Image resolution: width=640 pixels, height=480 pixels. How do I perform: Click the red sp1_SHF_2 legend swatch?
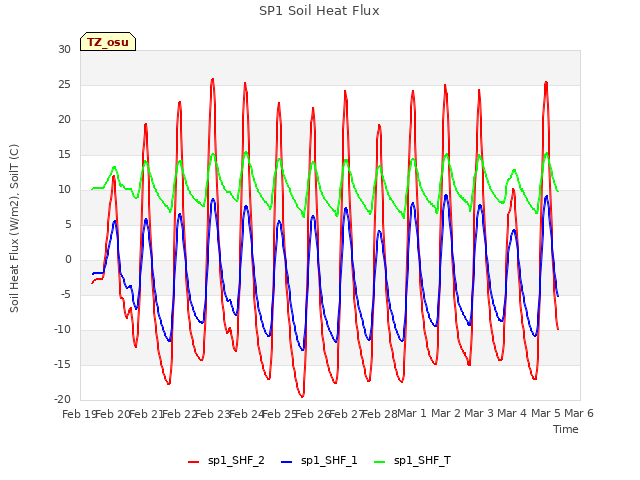pos(193,462)
